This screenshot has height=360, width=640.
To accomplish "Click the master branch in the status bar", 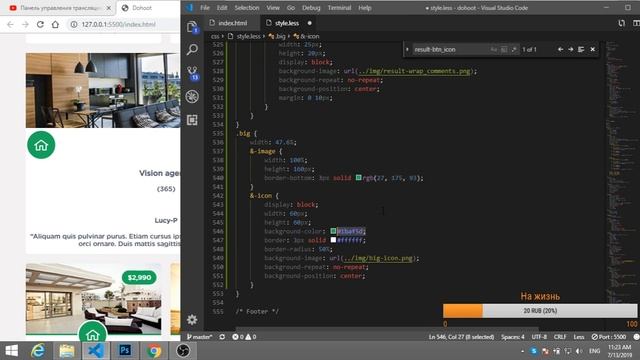I will click(x=200, y=337).
